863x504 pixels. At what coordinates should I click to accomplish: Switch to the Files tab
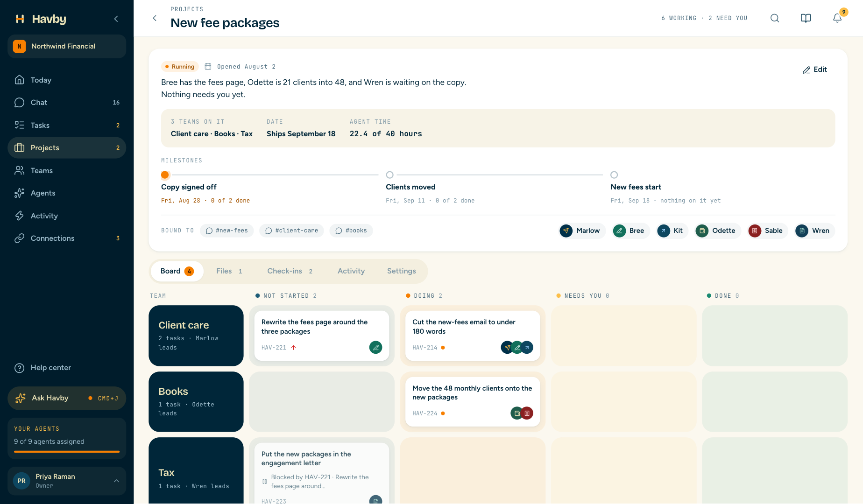[229, 271]
